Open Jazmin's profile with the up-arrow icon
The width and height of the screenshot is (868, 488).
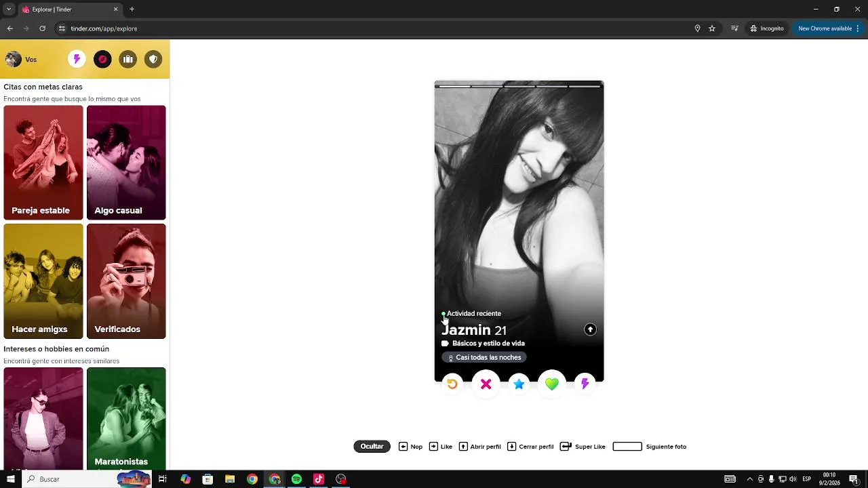[x=590, y=329]
